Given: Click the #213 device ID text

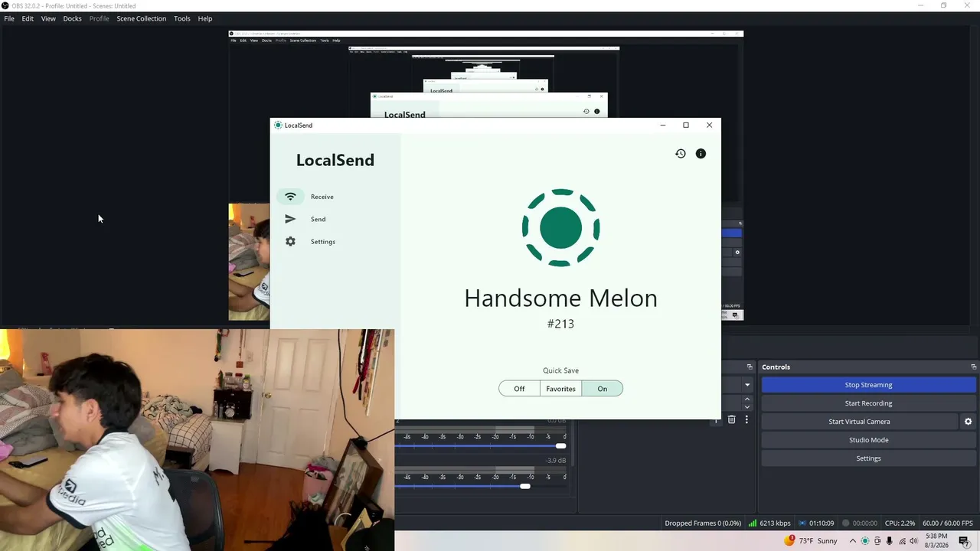Looking at the screenshot, I should 560,324.
